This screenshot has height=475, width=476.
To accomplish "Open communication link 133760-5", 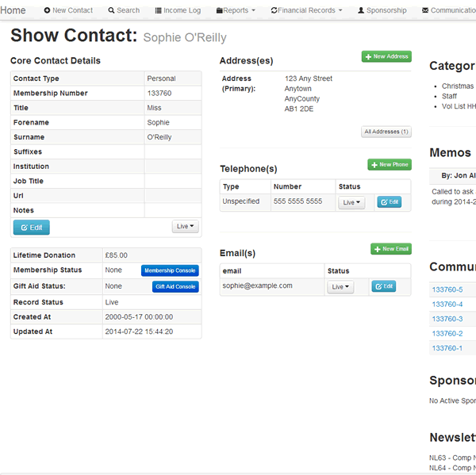I will pos(447,289).
